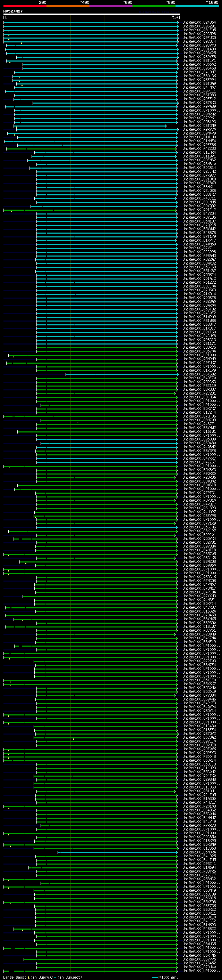Select hit UniRef100_C1MNE4

click(199, 141)
